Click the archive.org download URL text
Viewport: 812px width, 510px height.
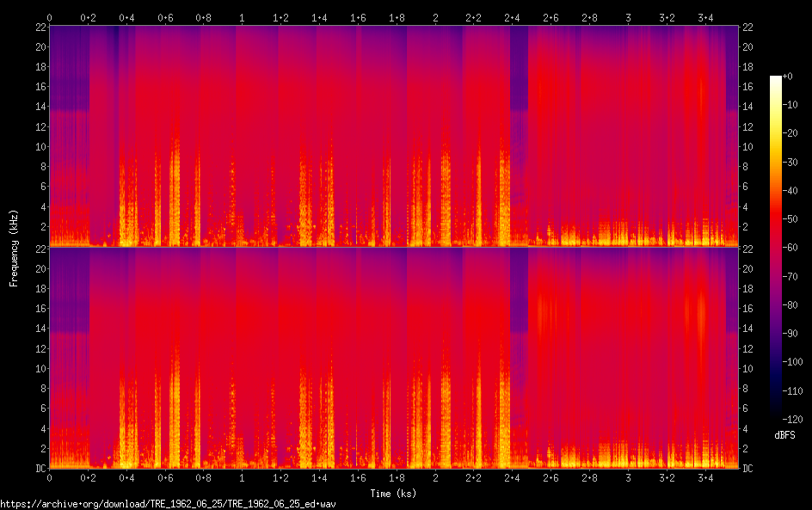point(168,504)
